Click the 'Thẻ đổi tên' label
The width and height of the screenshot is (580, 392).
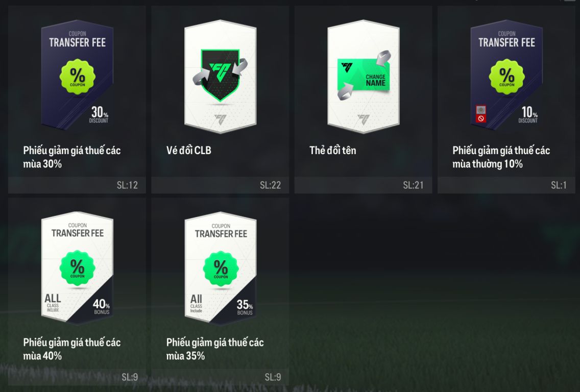332,151
